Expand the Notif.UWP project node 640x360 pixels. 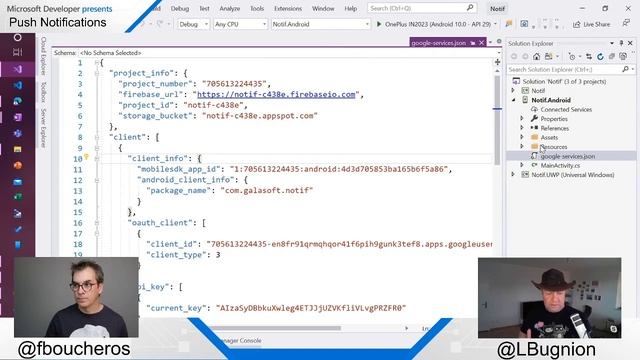[513, 175]
